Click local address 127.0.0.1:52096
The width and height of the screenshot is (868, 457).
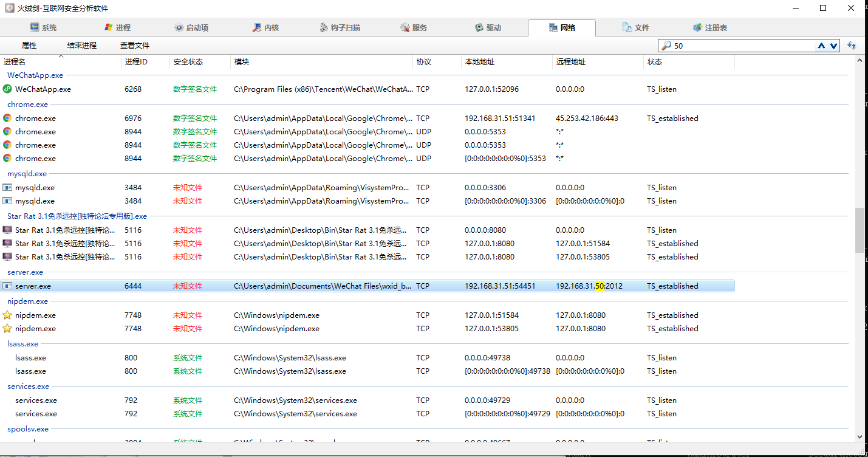point(492,89)
